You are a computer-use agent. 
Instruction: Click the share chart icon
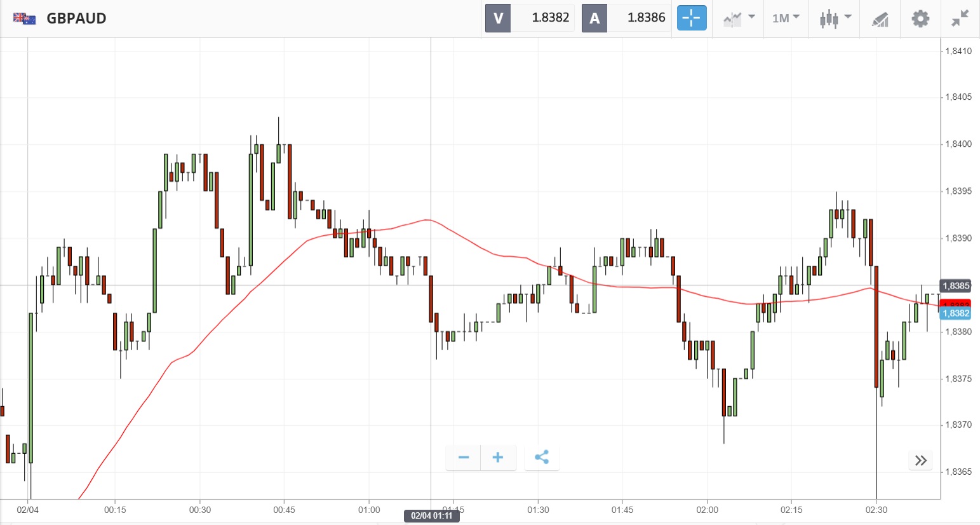click(542, 458)
